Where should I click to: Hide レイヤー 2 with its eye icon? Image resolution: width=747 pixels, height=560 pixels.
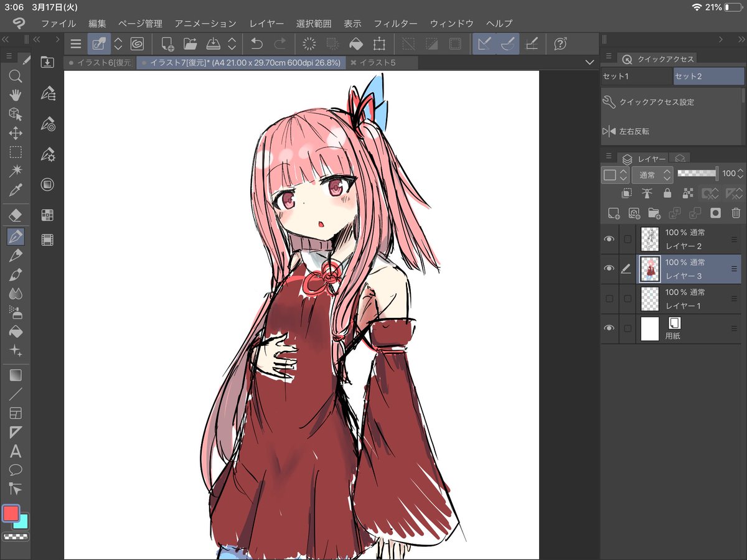[x=609, y=239]
